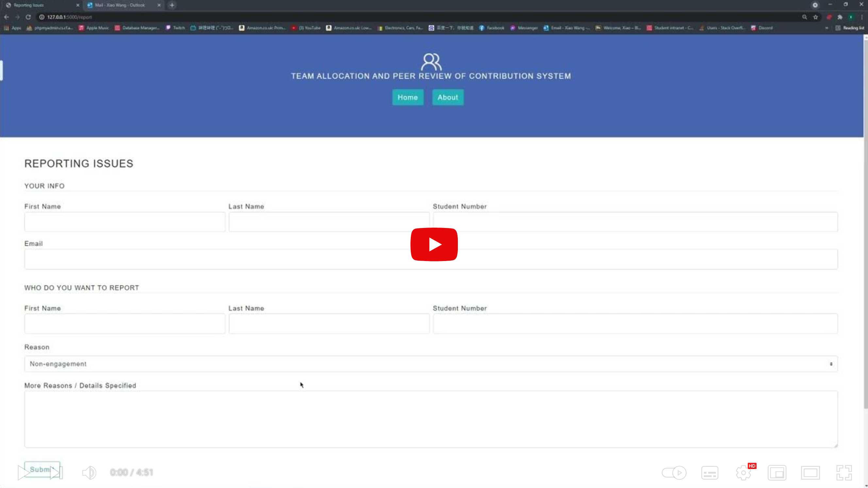Image resolution: width=868 pixels, height=488 pixels.
Task: Switch the video to miniplayer mode
Action: point(777,473)
